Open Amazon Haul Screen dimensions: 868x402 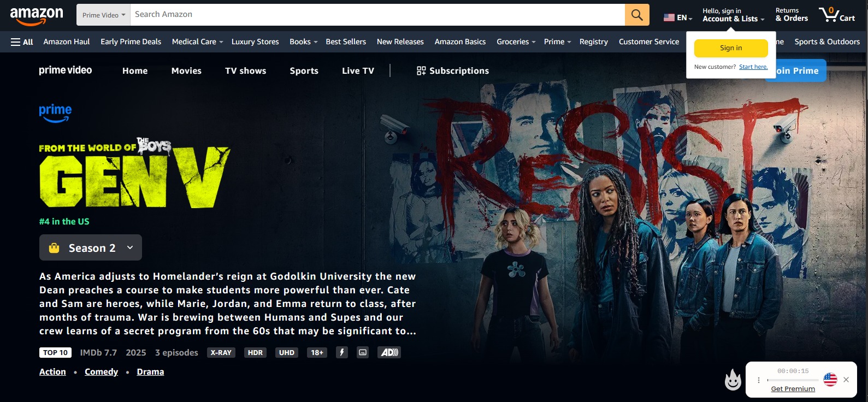(67, 42)
